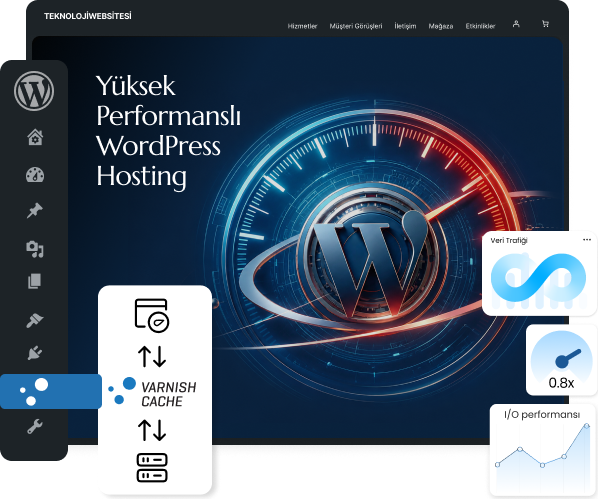Open the Pages icon in sidebar

(34, 281)
